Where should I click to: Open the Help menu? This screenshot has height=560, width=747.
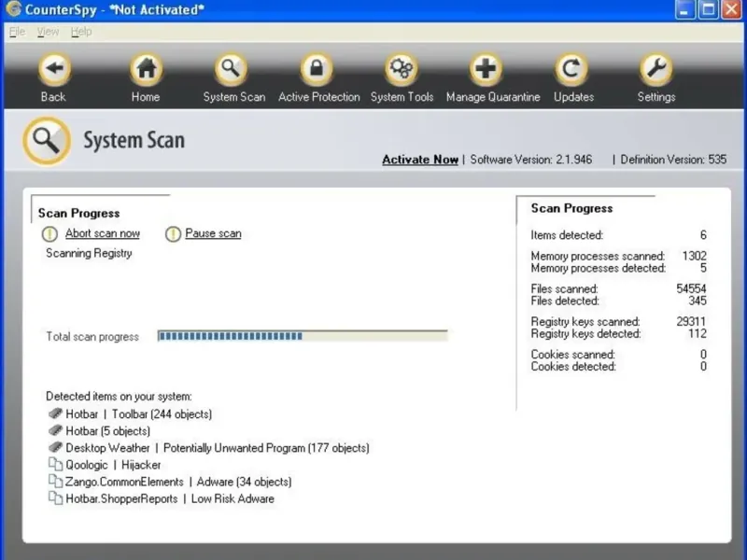(81, 32)
